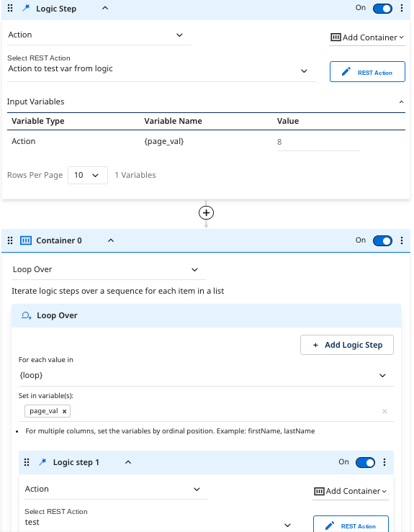Image resolution: width=414 pixels, height=532 pixels.
Task: Disable the Container 0 On switch
Action: pos(382,240)
